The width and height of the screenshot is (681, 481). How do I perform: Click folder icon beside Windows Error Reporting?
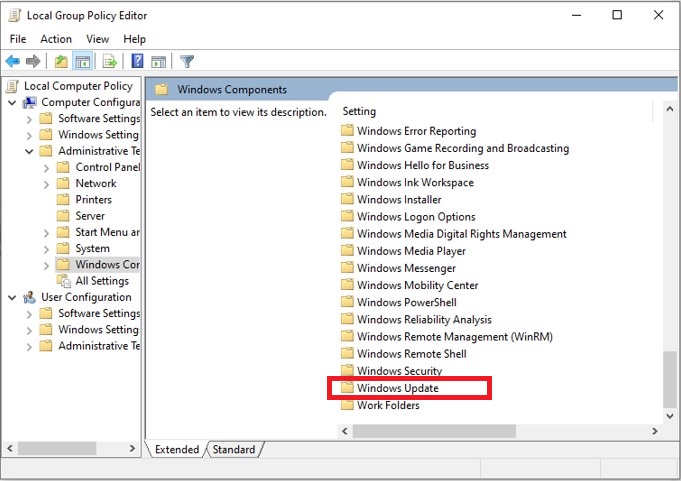[347, 130]
